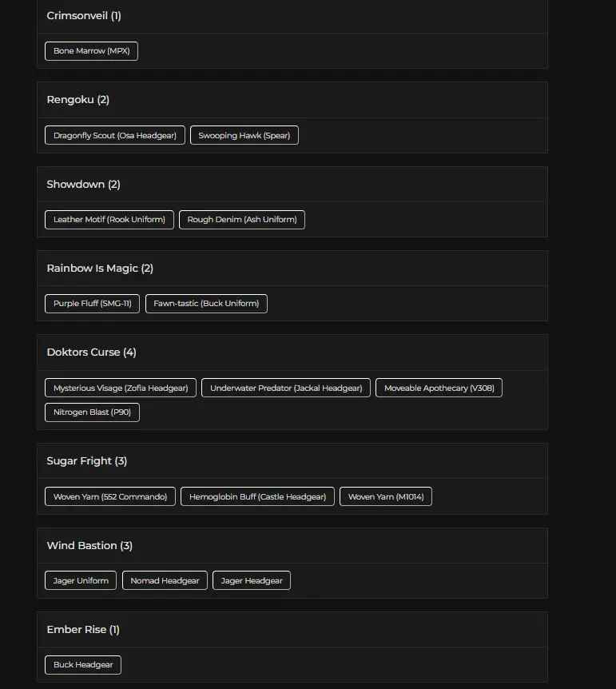The width and height of the screenshot is (616, 689).
Task: Select the Jager Headgear tag
Action: [252, 580]
